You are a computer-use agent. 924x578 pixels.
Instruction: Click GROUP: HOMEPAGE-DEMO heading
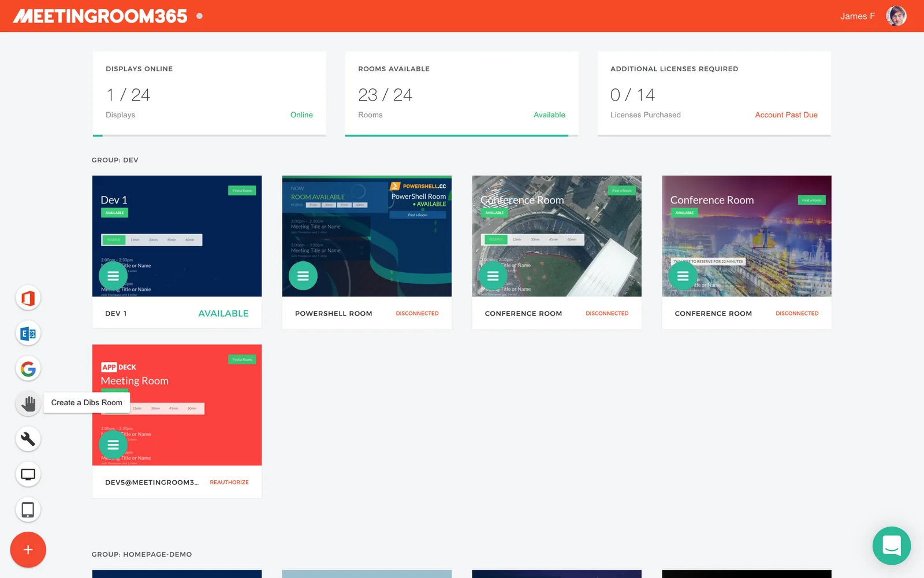(x=141, y=554)
